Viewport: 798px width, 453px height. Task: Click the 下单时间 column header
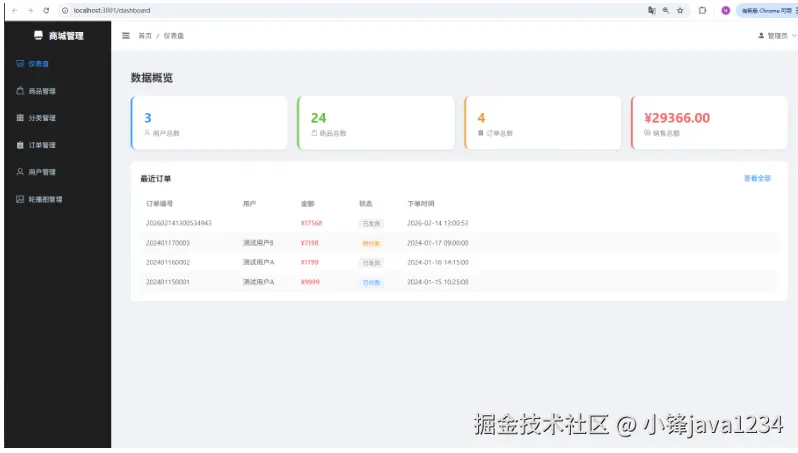click(x=421, y=204)
